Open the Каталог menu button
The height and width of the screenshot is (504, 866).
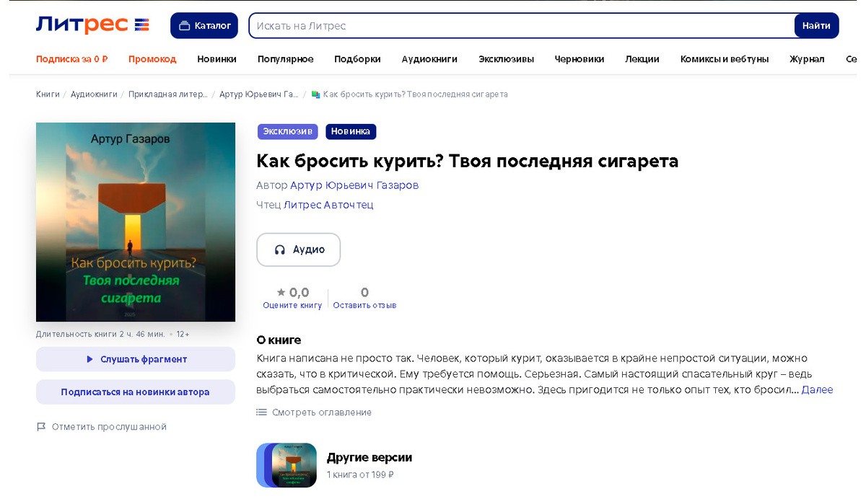(x=204, y=25)
